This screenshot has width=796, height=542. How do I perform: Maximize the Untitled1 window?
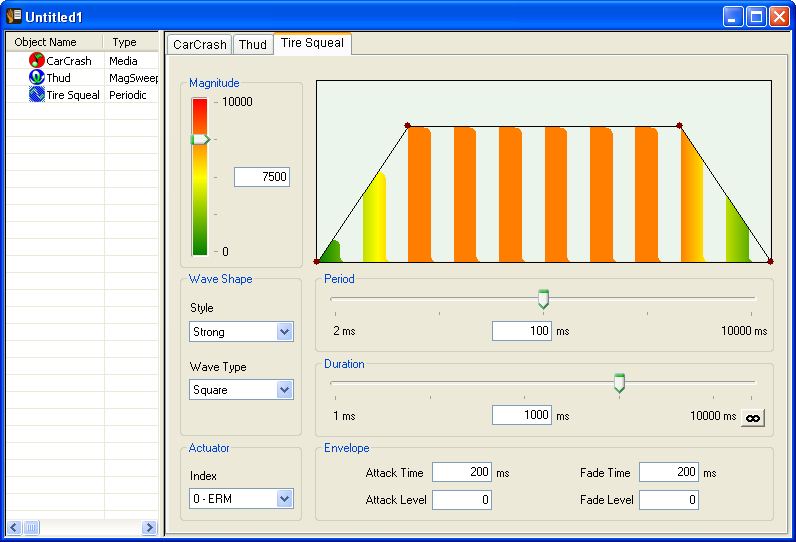pos(756,17)
